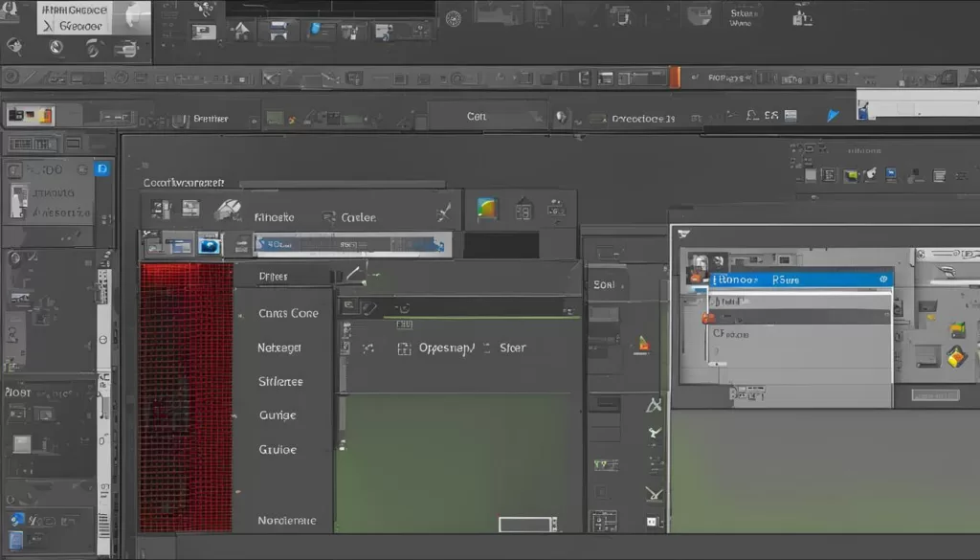
Task: Click the building icon beside the gradient swatch
Action: coord(523,209)
